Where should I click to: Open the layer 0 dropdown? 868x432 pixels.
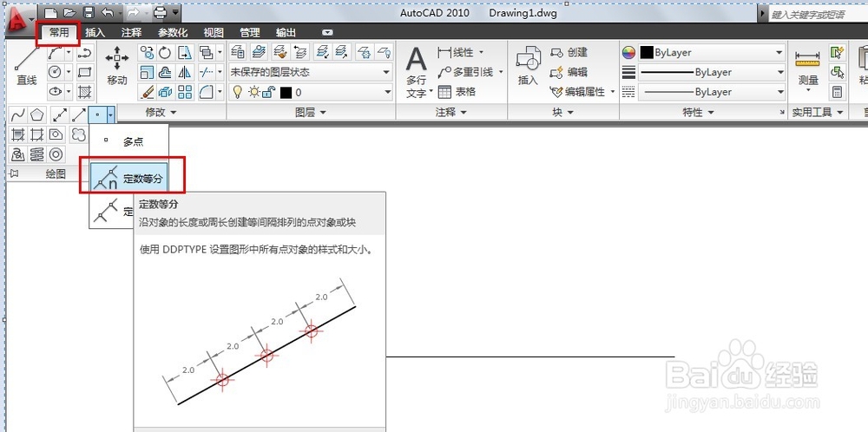point(311,92)
